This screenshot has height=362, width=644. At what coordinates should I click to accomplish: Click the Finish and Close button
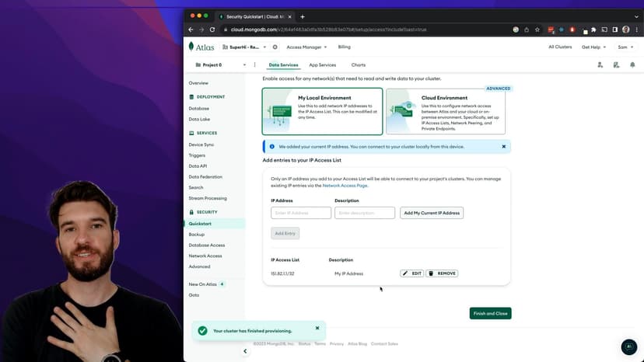[x=490, y=314]
